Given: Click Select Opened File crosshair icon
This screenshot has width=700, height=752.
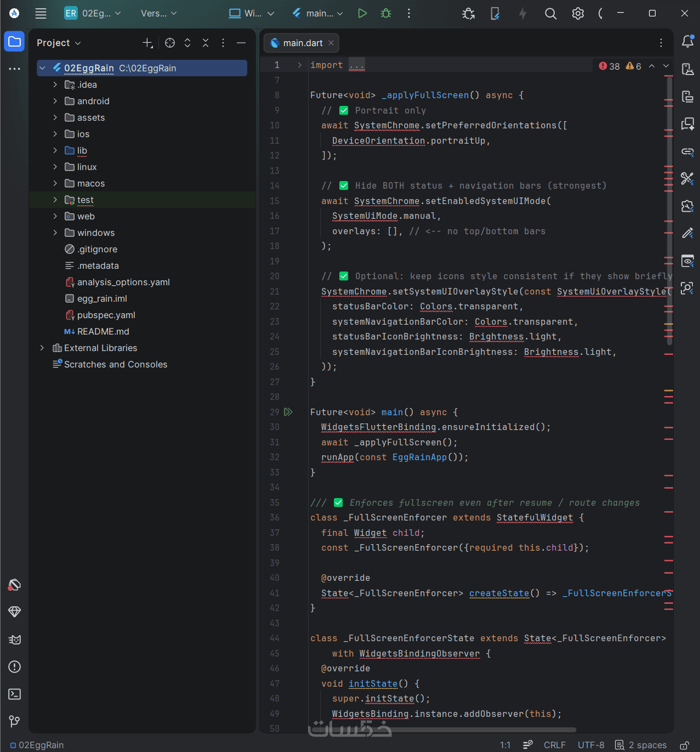Looking at the screenshot, I should click(x=170, y=43).
